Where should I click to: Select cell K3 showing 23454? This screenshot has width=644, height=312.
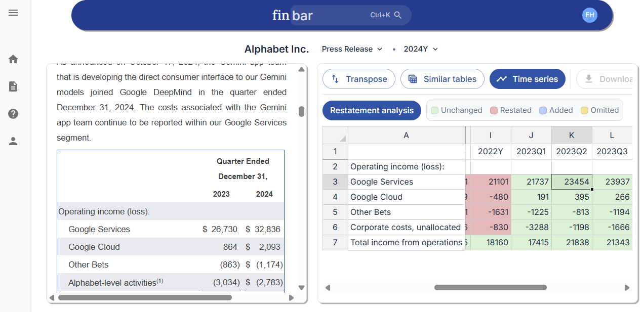pos(571,181)
